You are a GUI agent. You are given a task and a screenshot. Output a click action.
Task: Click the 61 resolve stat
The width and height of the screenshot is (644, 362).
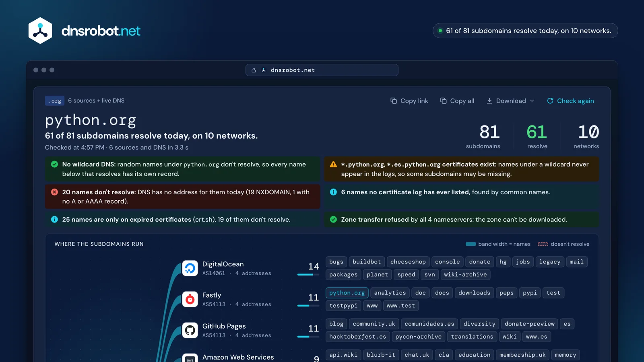pos(537,136)
